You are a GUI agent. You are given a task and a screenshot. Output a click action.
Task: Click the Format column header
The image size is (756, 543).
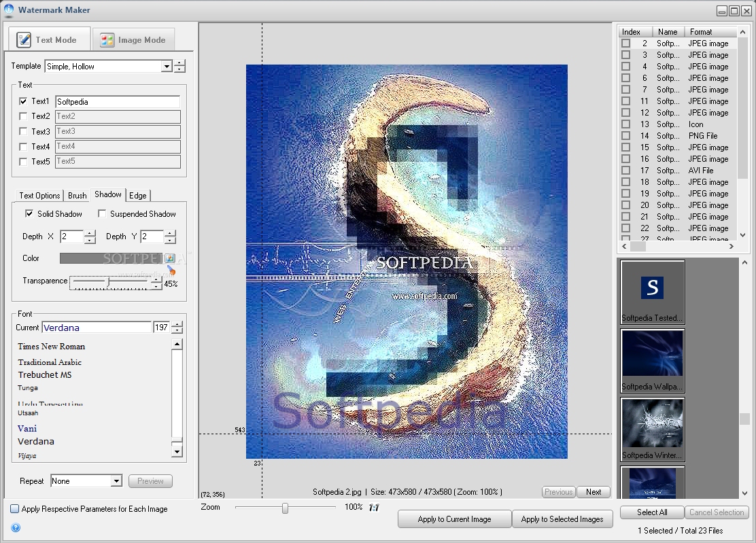tap(710, 32)
